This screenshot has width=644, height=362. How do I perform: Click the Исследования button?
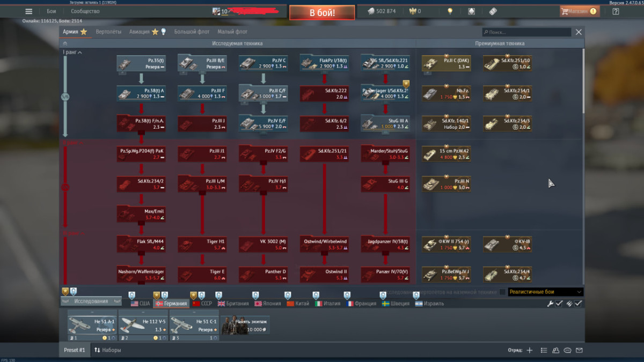click(91, 301)
